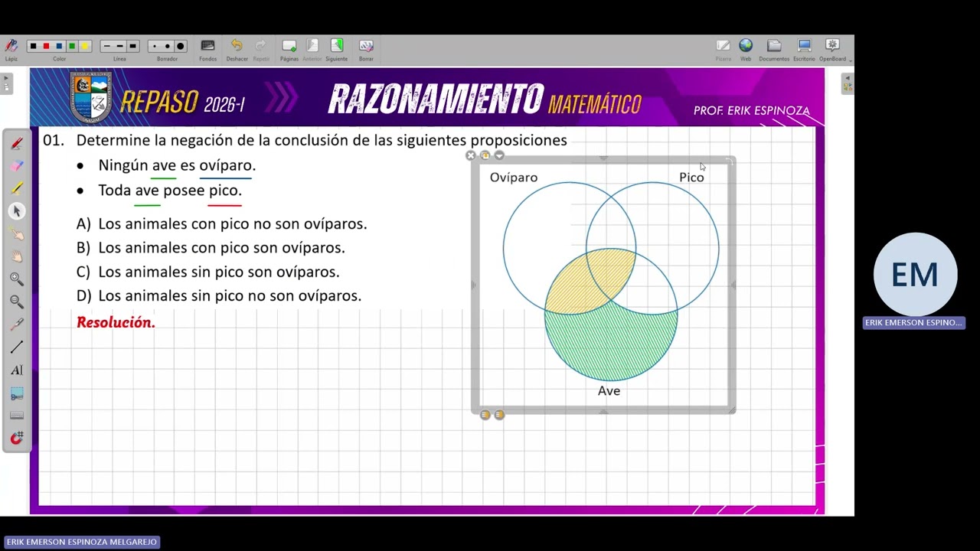This screenshot has width=980, height=551.
Task: Choose the large eraser size
Action: tap(181, 46)
